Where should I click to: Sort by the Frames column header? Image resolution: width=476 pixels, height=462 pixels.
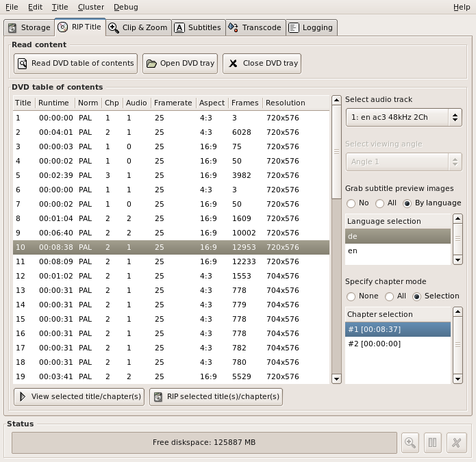245,103
